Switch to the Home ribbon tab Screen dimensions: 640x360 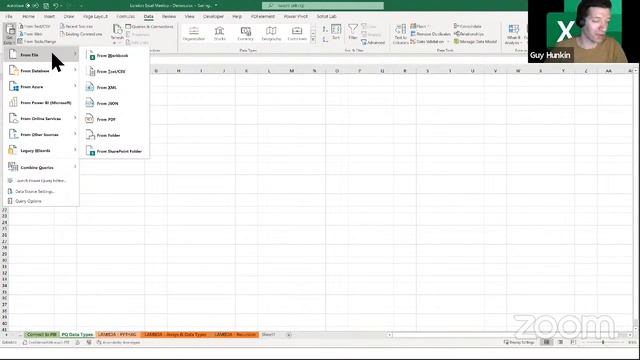click(x=28, y=16)
